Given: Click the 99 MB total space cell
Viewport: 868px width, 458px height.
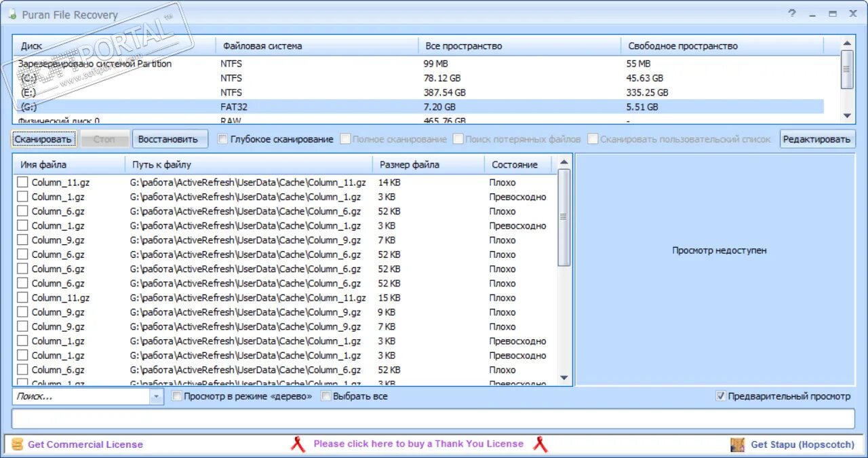Looking at the screenshot, I should coord(437,64).
